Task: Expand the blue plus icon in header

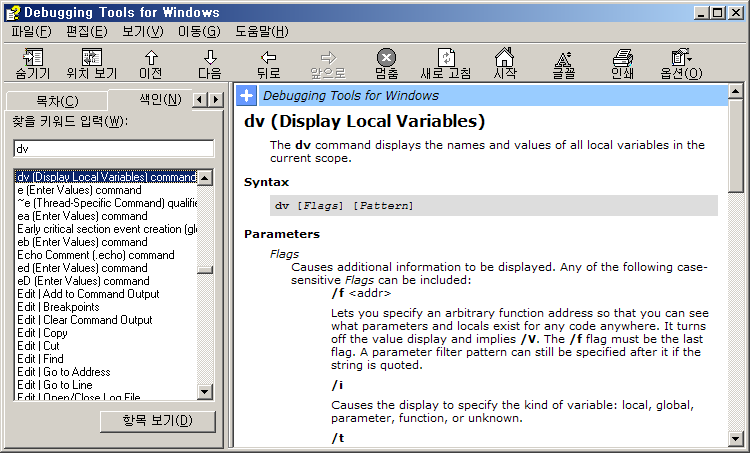Action: (248, 96)
